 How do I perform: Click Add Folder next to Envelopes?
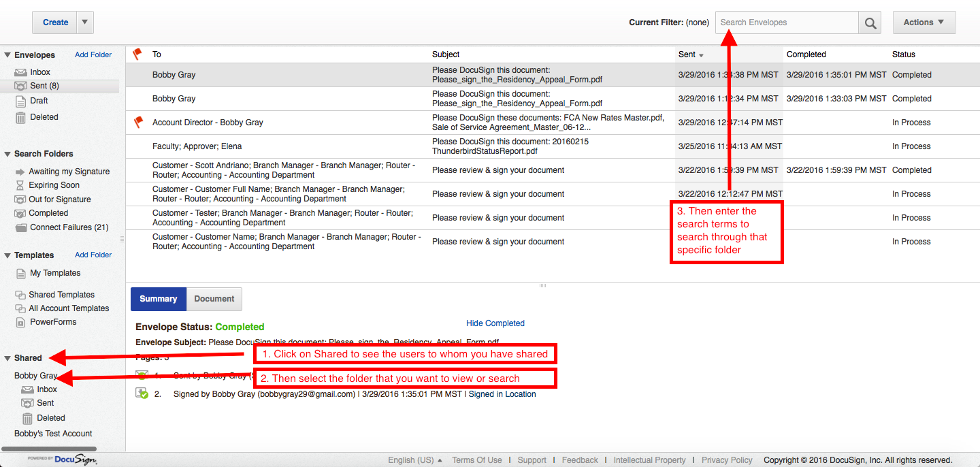coord(93,54)
